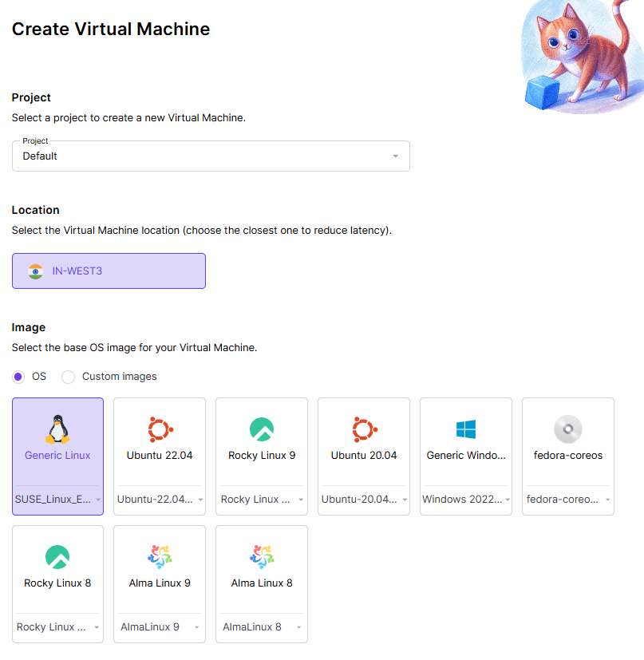Select the fedora-coreos disc icon
This screenshot has width=644, height=660.
click(568, 429)
